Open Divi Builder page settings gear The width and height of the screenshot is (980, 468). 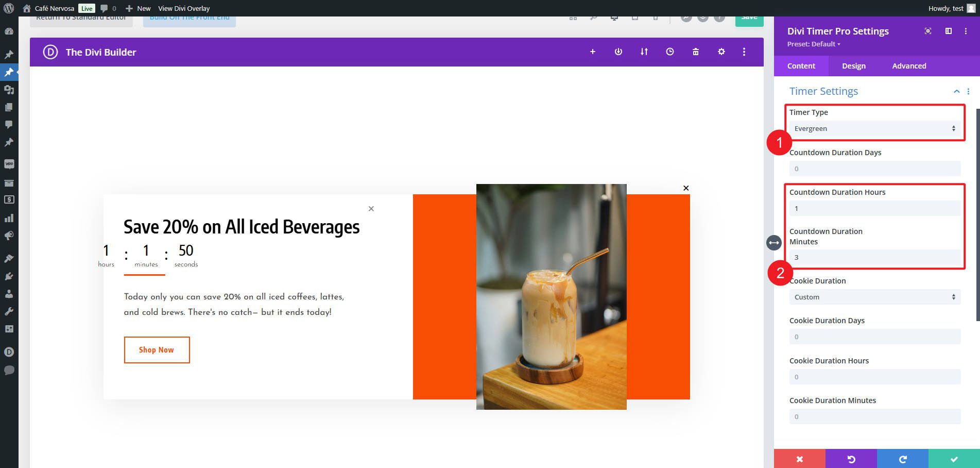721,52
